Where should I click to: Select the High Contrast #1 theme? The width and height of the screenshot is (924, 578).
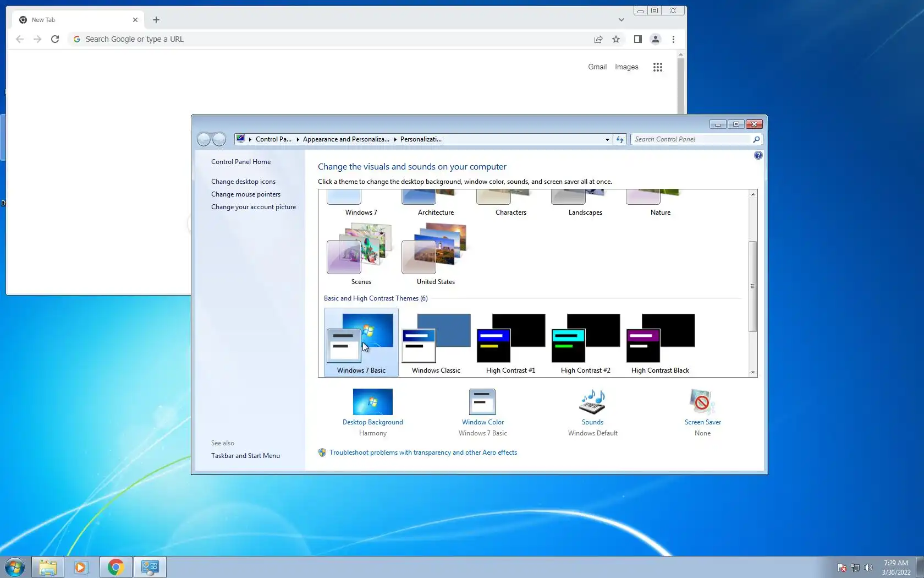pyautogui.click(x=510, y=342)
